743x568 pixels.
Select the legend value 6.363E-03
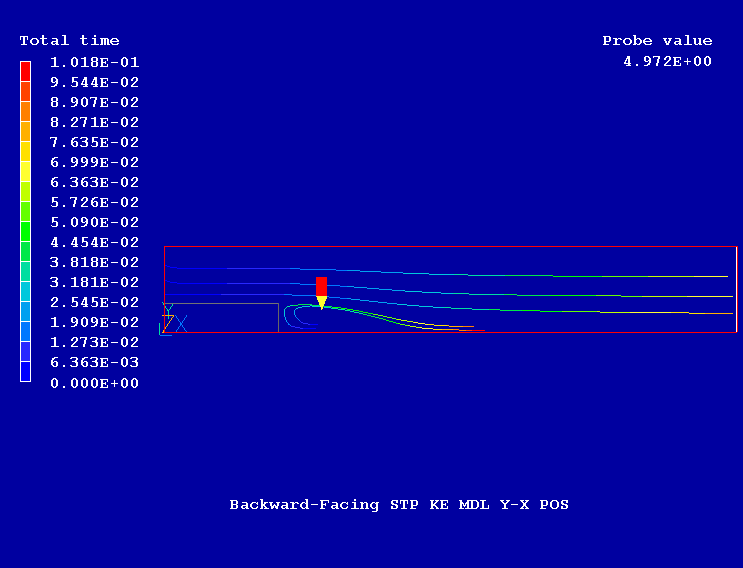click(x=95, y=362)
